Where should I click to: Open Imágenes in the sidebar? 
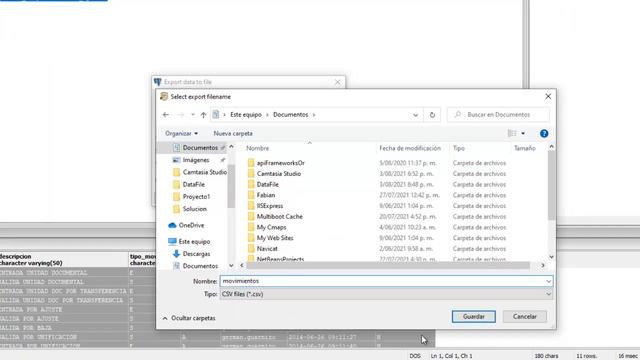coord(196,160)
